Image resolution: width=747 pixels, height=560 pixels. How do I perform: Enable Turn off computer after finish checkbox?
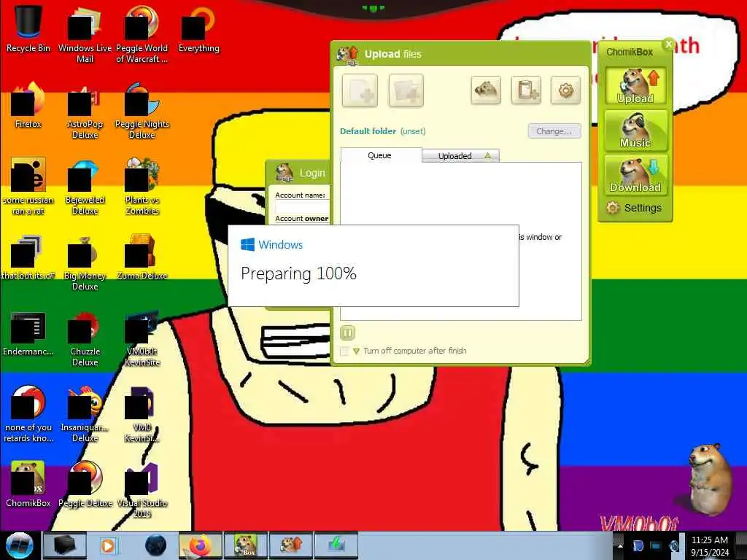point(344,351)
